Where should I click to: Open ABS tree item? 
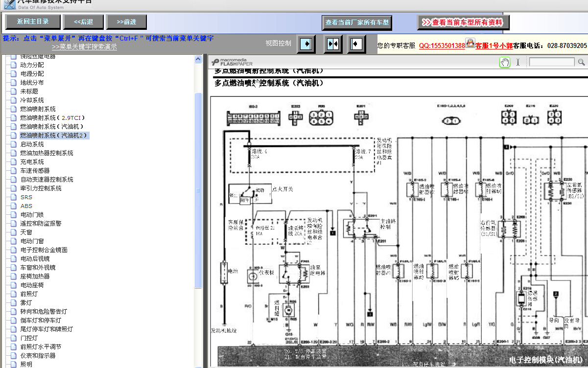[26, 206]
